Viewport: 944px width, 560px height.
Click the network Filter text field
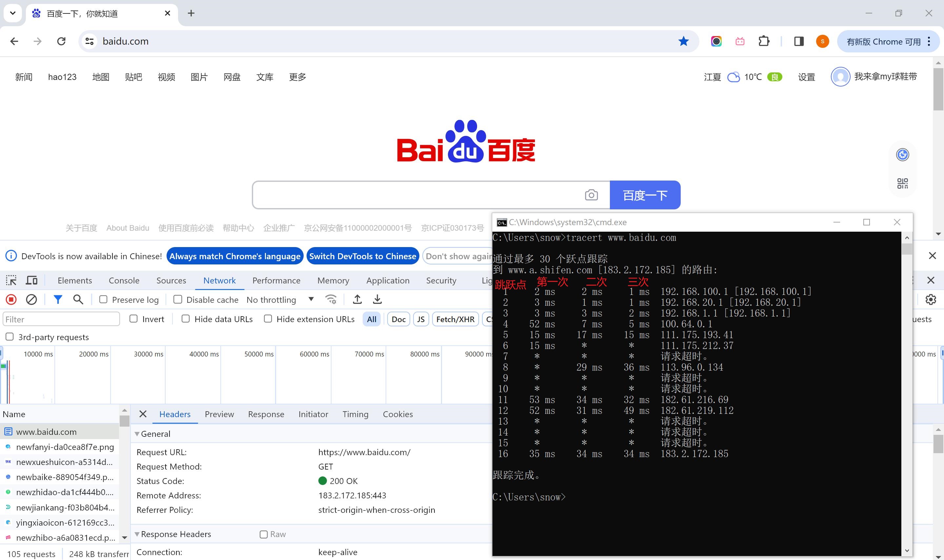(x=61, y=319)
